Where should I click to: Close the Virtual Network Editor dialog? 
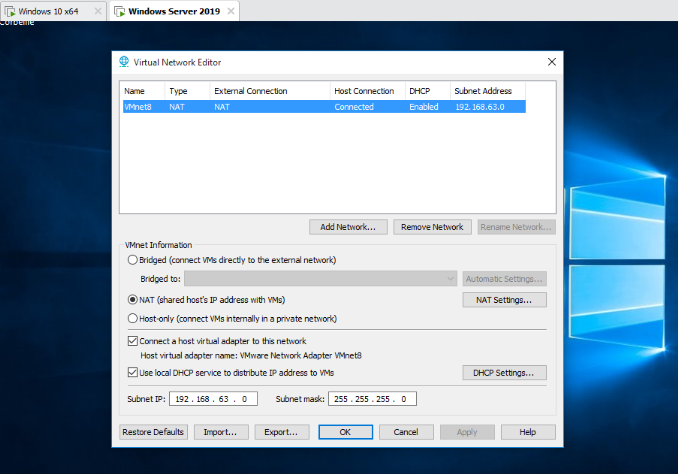pyautogui.click(x=551, y=62)
